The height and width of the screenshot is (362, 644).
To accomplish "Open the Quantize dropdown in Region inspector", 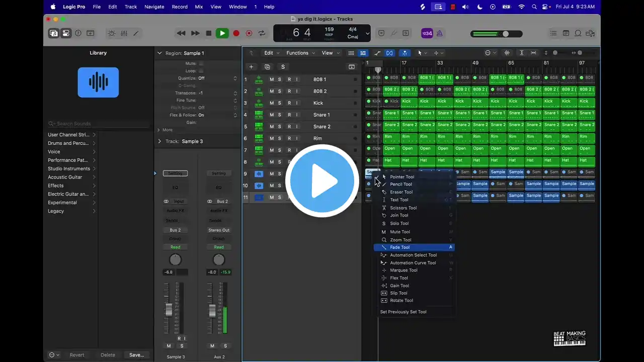I will (x=217, y=78).
